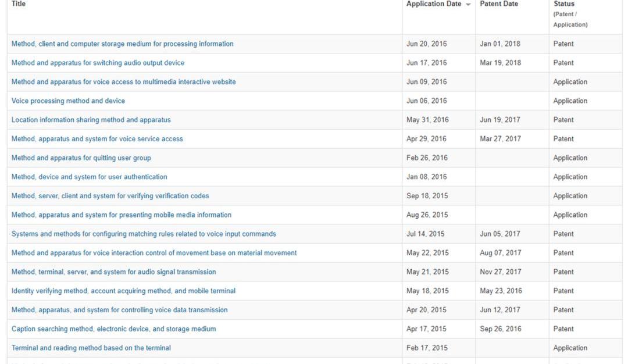Sort by the Title column header
628x364 pixels.
[19, 4]
